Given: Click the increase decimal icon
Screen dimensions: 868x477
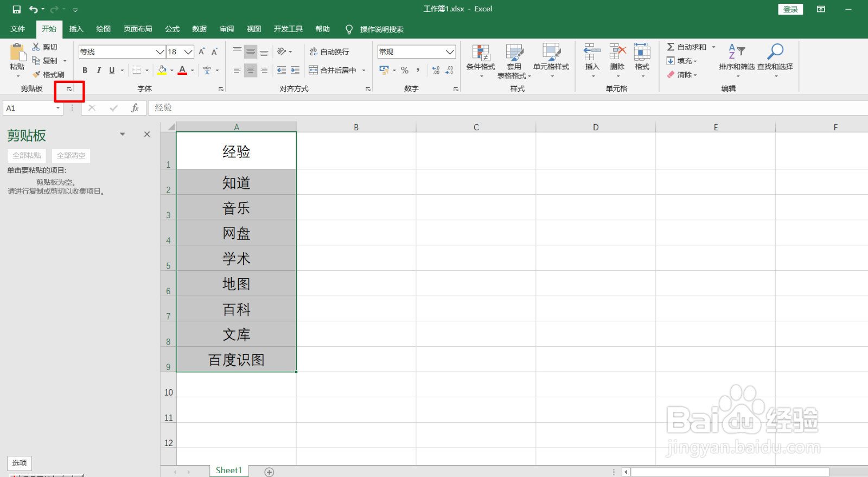Looking at the screenshot, I should click(x=436, y=70).
